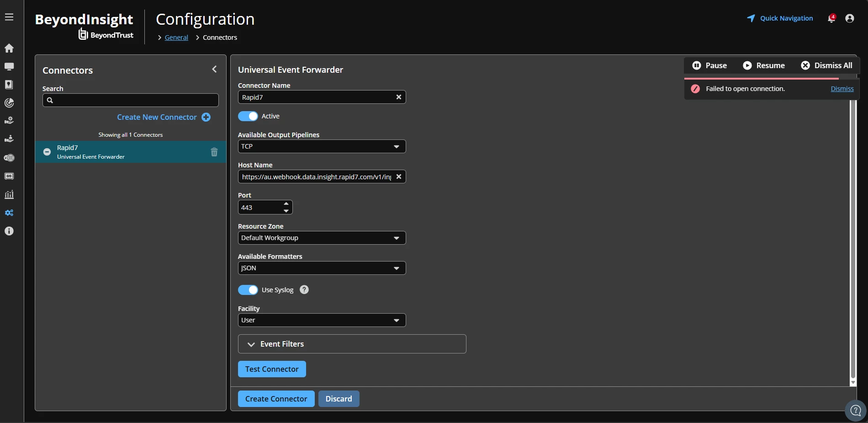Click the Quick Navigation arrow icon
The image size is (868, 423).
[x=751, y=18]
